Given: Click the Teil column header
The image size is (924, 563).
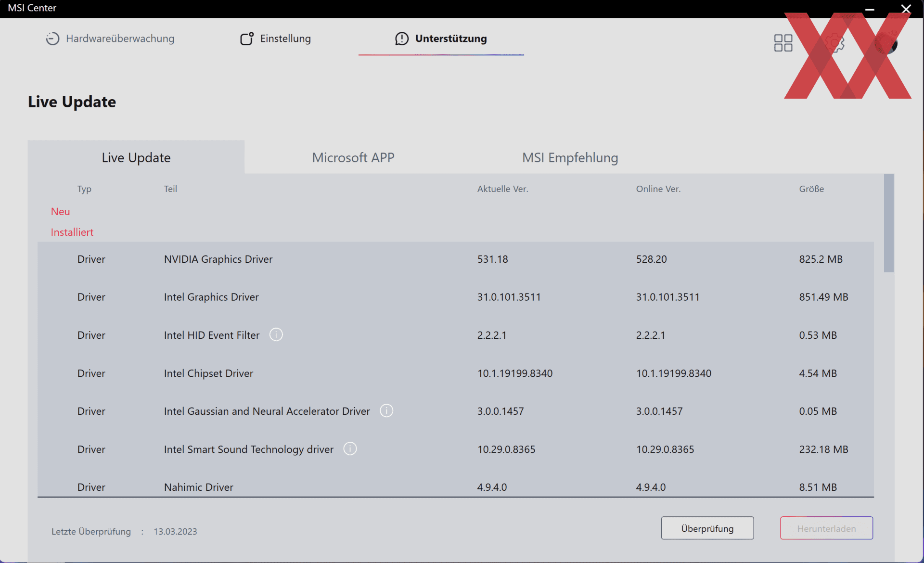Looking at the screenshot, I should pos(170,189).
